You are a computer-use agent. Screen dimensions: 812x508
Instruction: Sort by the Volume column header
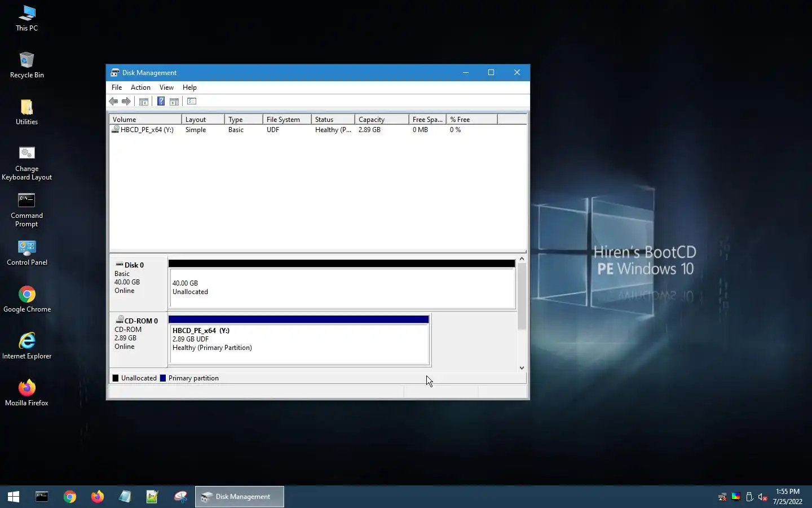point(145,119)
